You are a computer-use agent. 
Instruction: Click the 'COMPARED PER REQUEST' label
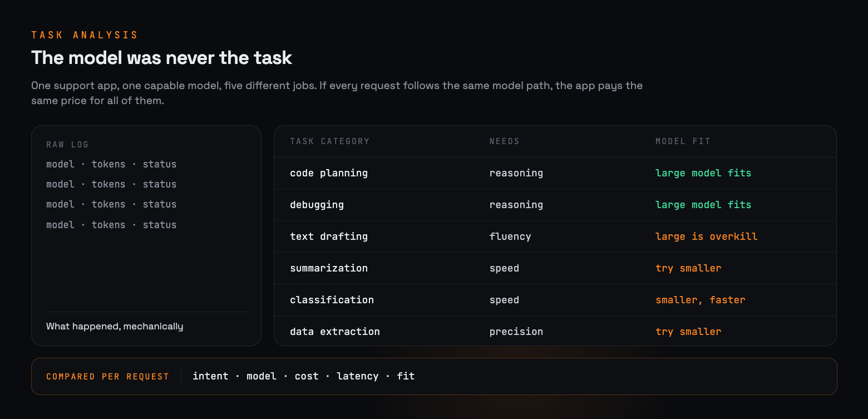108,377
